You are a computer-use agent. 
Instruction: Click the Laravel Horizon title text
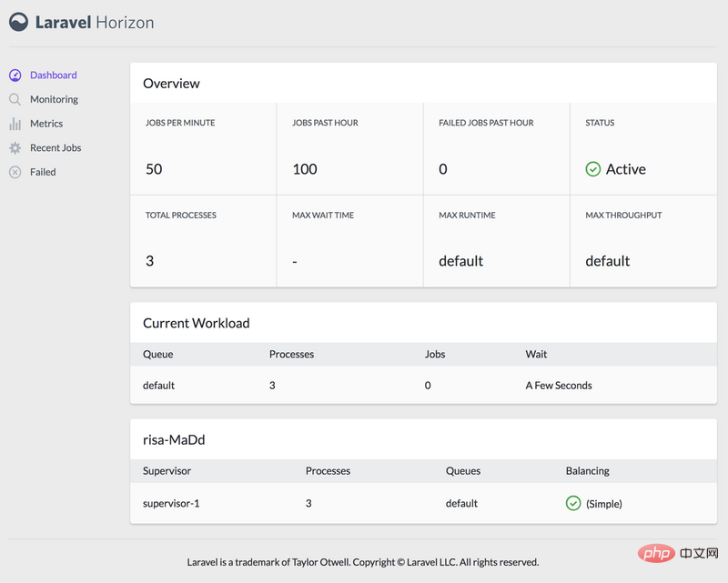coord(95,22)
